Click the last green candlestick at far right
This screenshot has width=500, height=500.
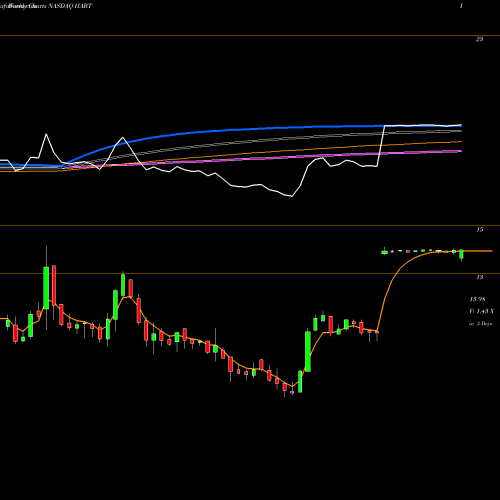[x=461, y=254]
